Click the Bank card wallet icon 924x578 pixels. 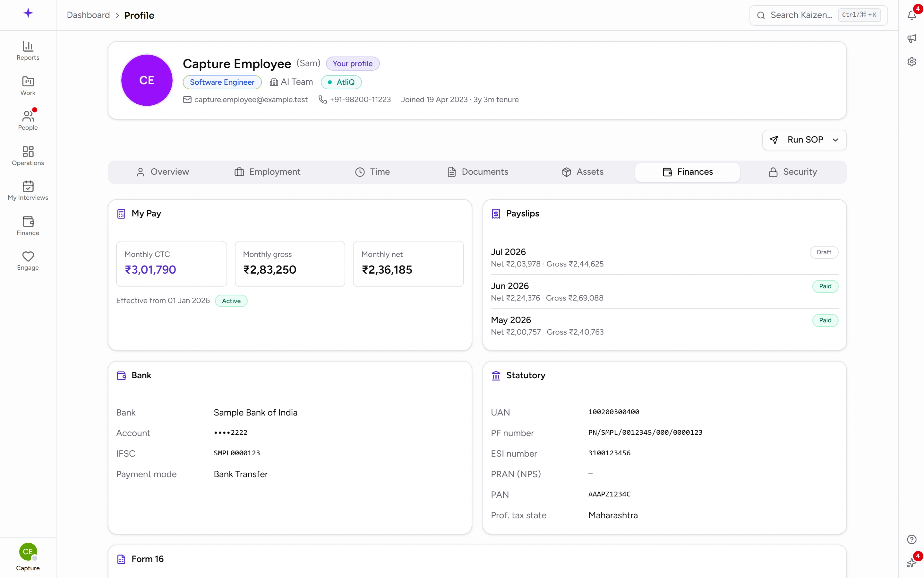pos(121,375)
